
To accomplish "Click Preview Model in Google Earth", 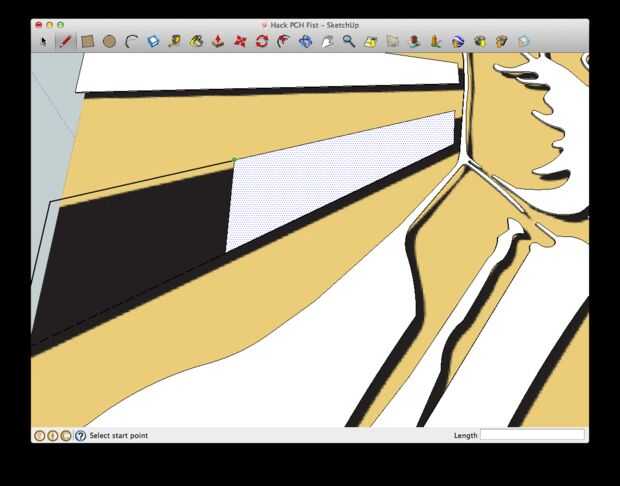I will pyautogui.click(x=457, y=41).
